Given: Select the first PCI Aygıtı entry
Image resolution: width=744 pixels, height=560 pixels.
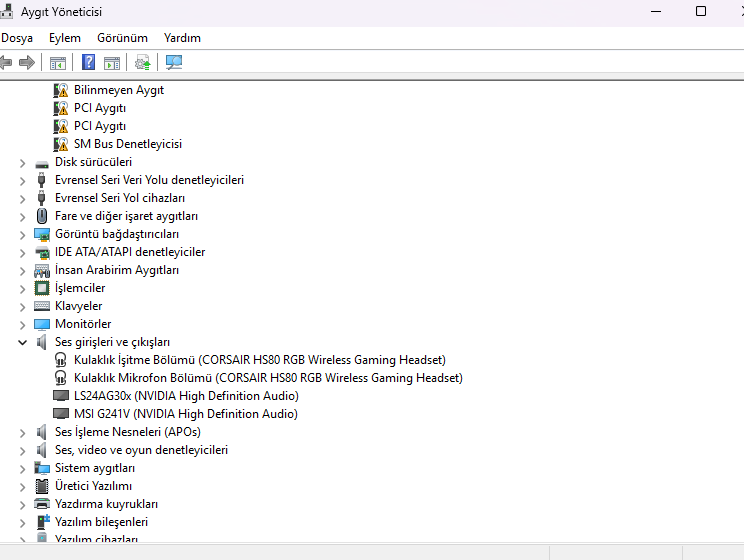Looking at the screenshot, I should pos(100,108).
